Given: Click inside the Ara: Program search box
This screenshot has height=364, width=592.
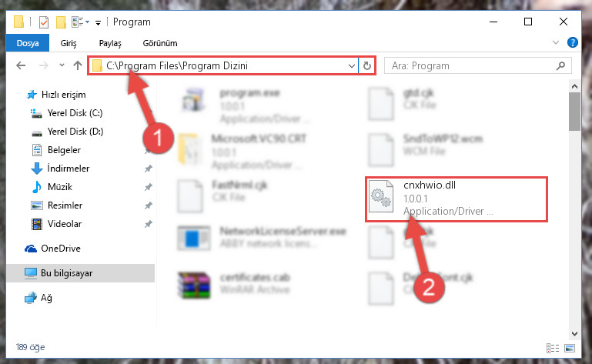Looking at the screenshot, I should [x=472, y=65].
